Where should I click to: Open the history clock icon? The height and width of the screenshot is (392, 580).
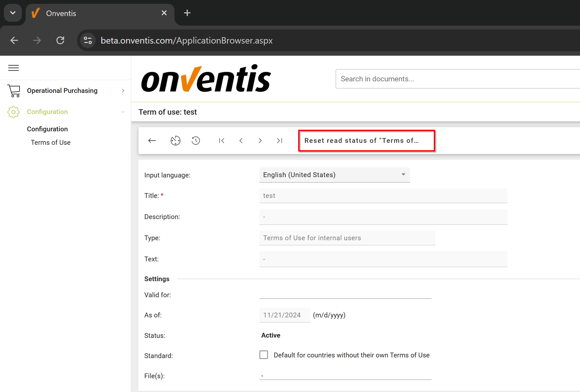pos(196,141)
